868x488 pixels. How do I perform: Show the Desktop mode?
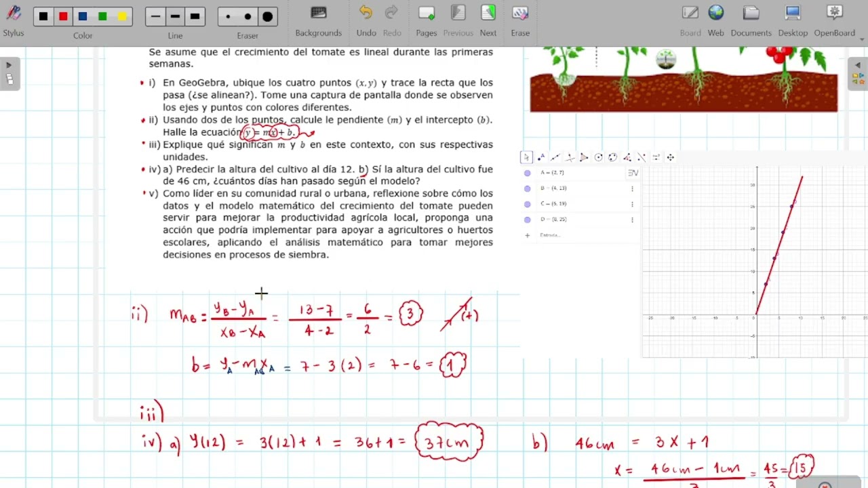point(793,20)
